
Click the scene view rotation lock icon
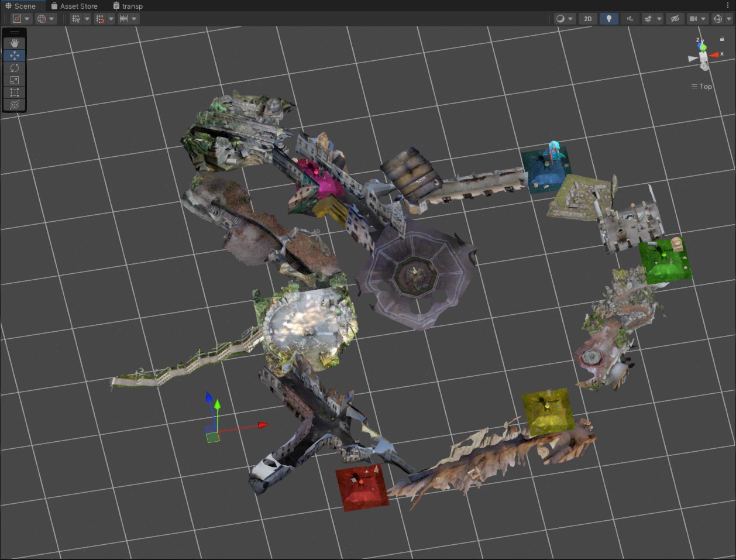coord(722,39)
